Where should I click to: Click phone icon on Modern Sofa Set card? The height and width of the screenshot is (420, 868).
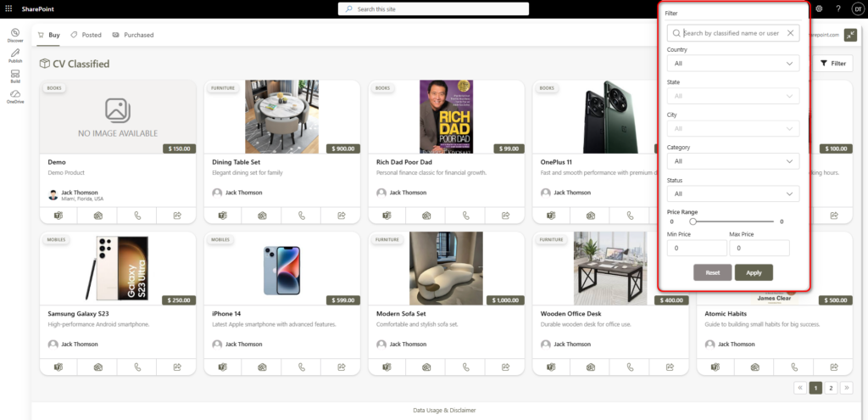465,367
